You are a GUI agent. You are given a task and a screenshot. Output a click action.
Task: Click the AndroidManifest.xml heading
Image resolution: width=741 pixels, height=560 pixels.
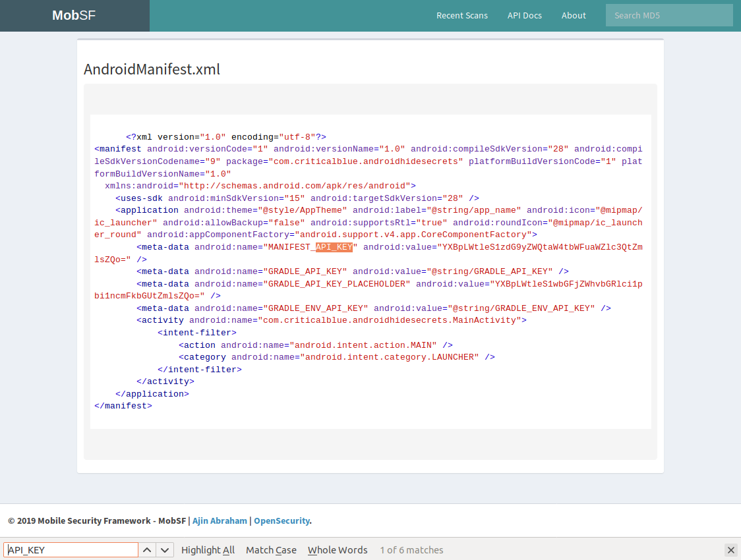[x=152, y=69]
